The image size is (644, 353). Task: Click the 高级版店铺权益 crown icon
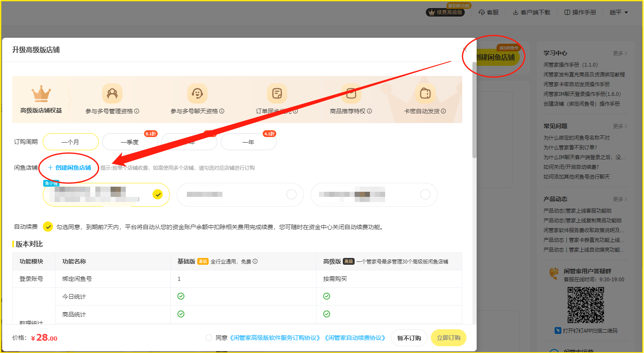41,94
